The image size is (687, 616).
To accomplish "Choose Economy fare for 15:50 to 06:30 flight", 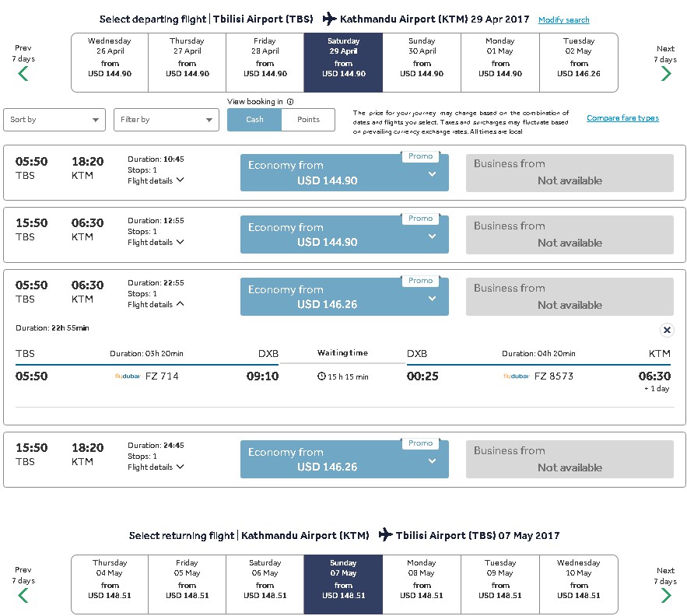I will point(345,234).
